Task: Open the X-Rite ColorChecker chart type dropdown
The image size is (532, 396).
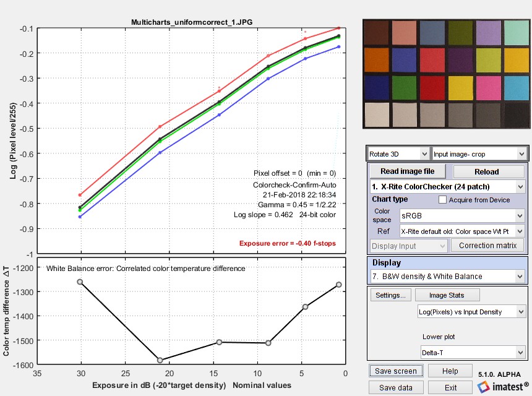Action: click(447, 187)
